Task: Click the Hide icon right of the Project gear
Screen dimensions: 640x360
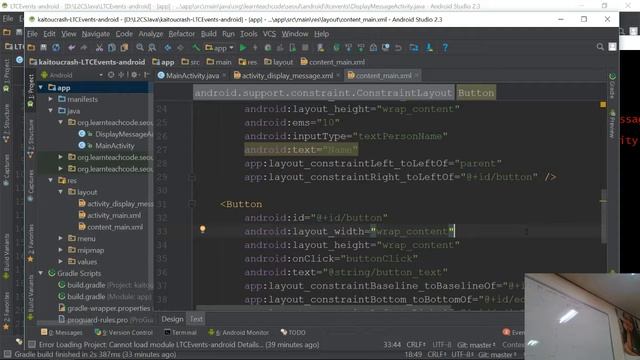Action: click(x=146, y=75)
